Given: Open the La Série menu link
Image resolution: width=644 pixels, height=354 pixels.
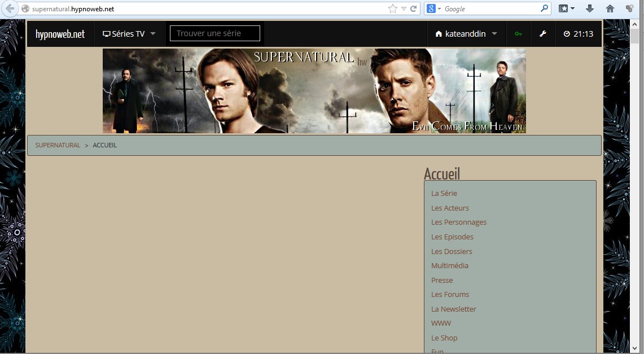Looking at the screenshot, I should click(444, 193).
